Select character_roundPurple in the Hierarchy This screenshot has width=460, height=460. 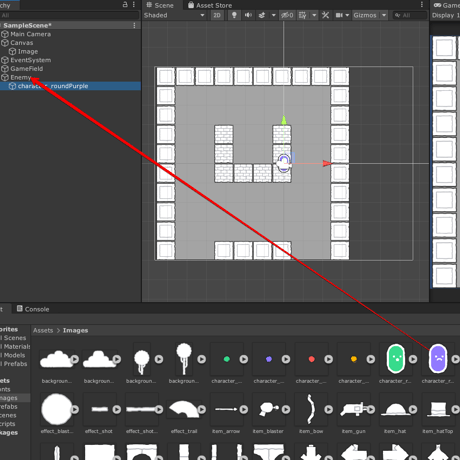tap(53, 86)
